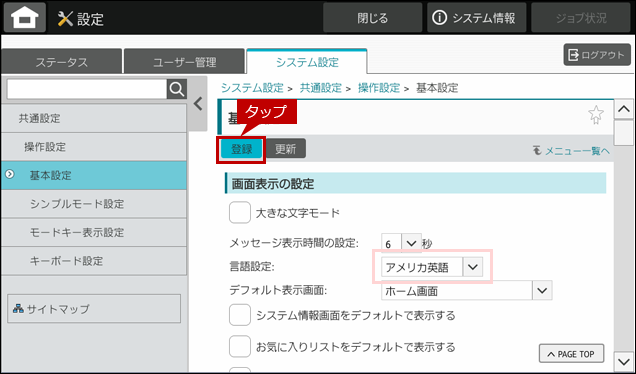Open モードキー表示設定 in sidebar
Image resolution: width=636 pixels, height=374 pixels.
(x=94, y=232)
